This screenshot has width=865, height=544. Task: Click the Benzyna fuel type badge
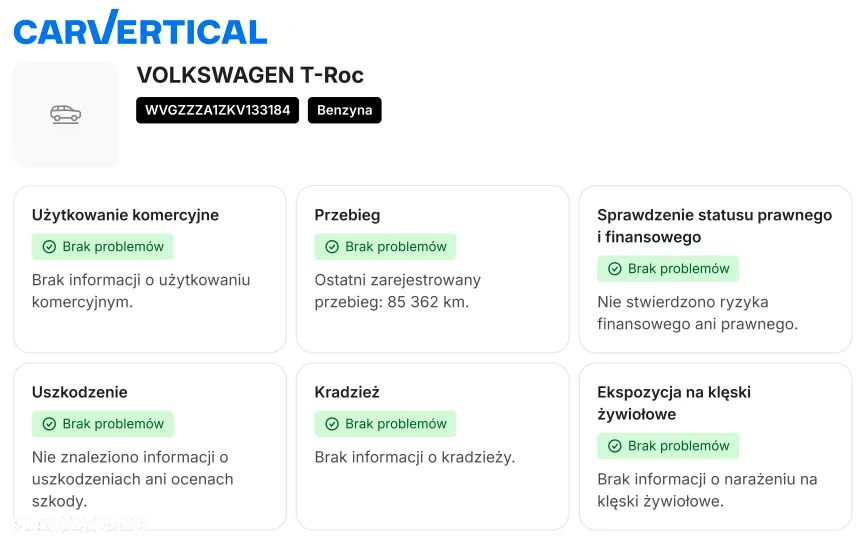pos(344,110)
